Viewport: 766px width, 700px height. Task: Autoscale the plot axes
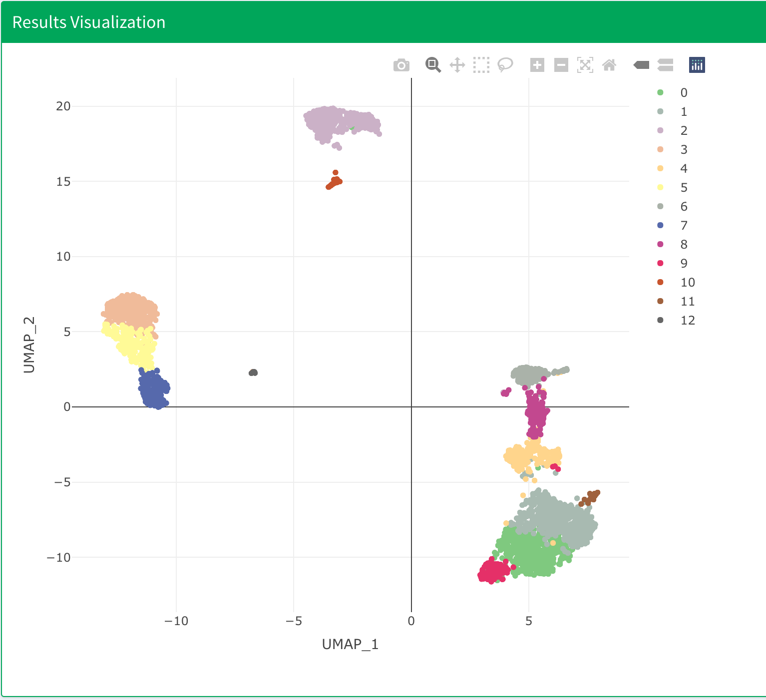coord(585,65)
